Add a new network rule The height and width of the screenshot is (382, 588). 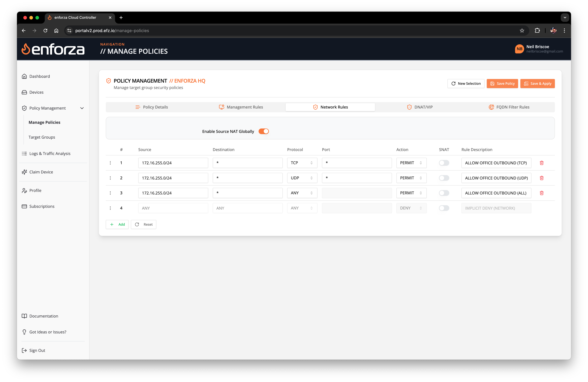click(x=117, y=224)
